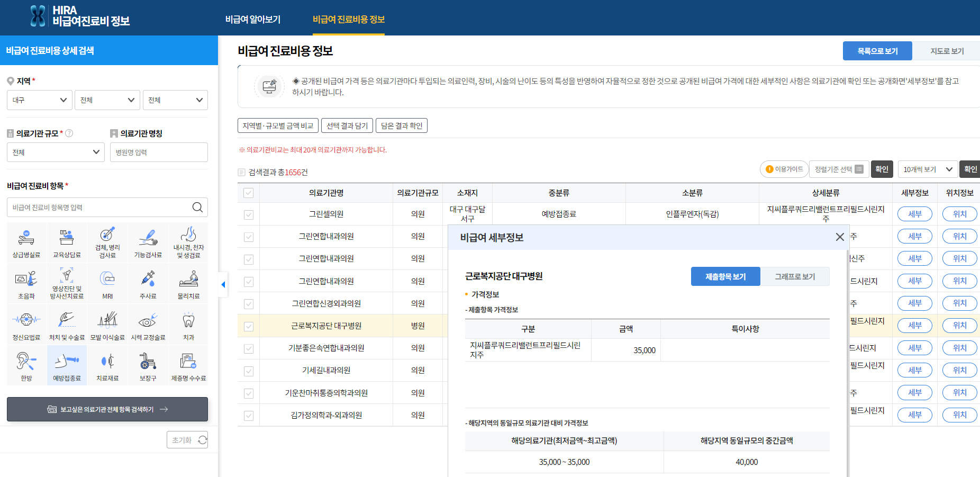Open the 비급여 알아보기 menu

pos(253,18)
